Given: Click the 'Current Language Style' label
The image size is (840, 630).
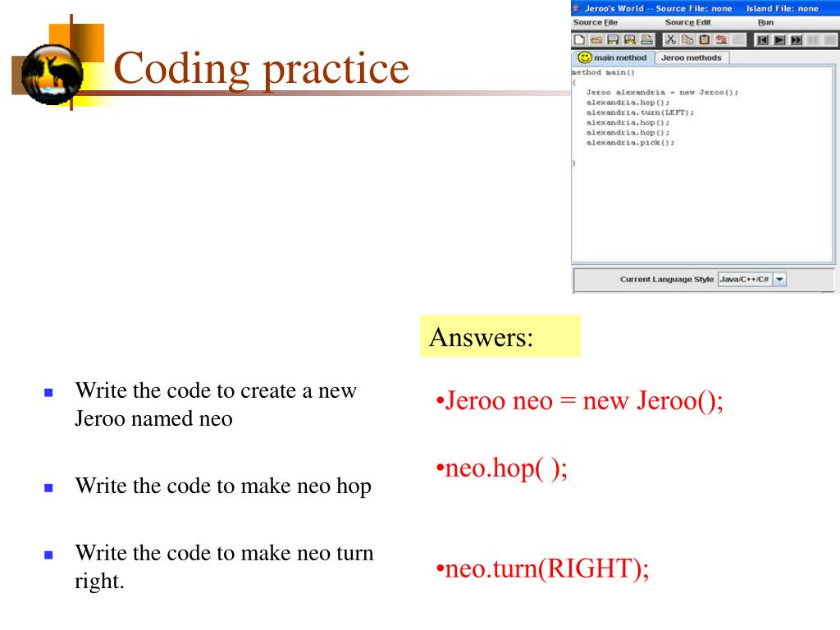Looking at the screenshot, I should (666, 279).
